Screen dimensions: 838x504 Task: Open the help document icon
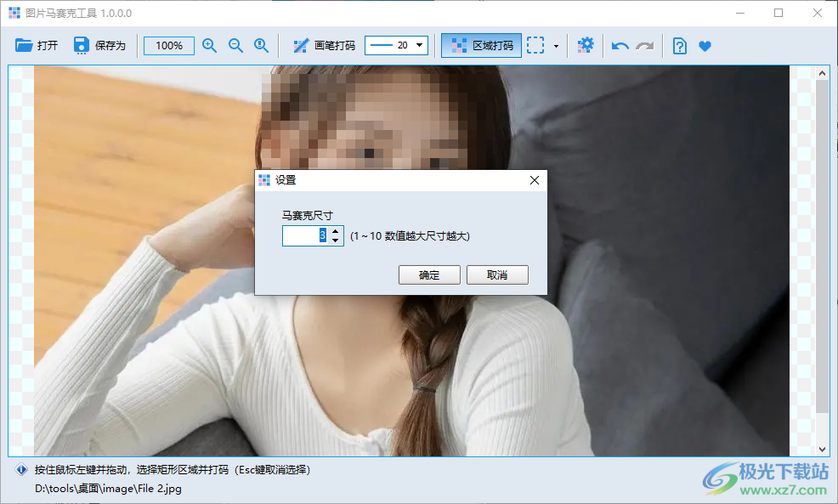tap(679, 46)
